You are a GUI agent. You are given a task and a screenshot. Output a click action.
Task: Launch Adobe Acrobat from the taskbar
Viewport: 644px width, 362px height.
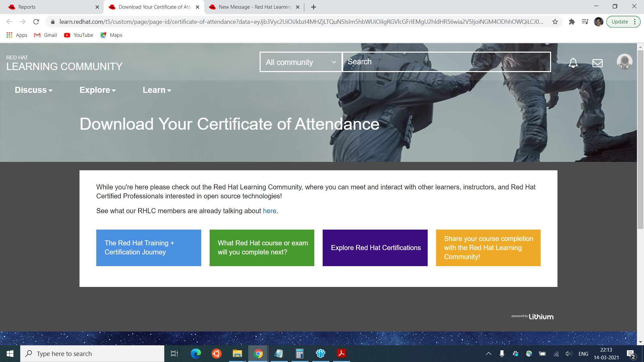pyautogui.click(x=341, y=353)
